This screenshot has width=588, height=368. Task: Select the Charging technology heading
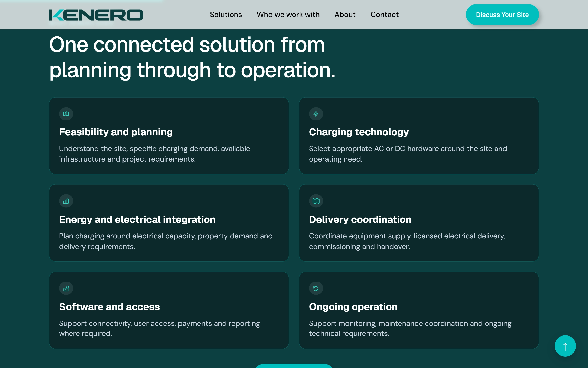click(359, 132)
